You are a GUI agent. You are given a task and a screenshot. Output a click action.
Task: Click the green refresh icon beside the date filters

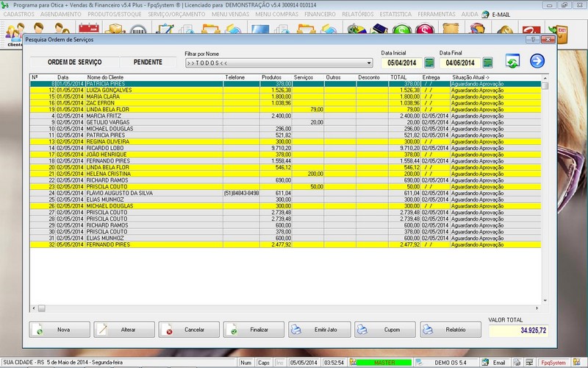click(x=512, y=61)
